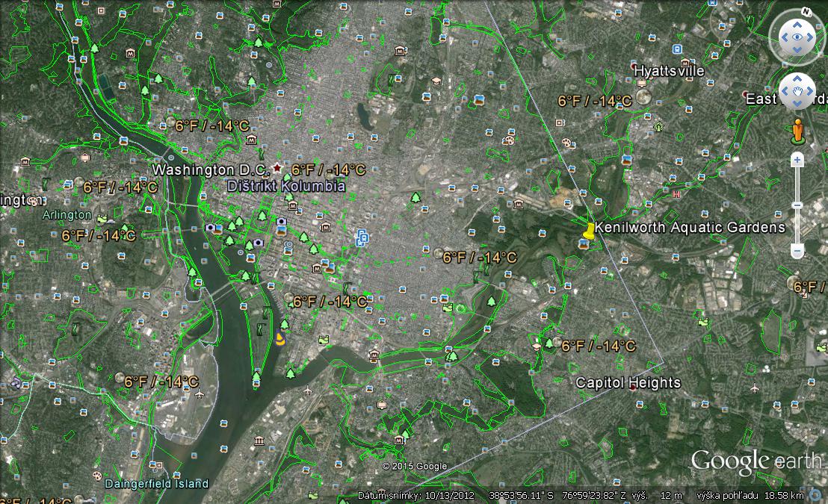
Task: Click the pink hospital H icon
Action: point(677,194)
